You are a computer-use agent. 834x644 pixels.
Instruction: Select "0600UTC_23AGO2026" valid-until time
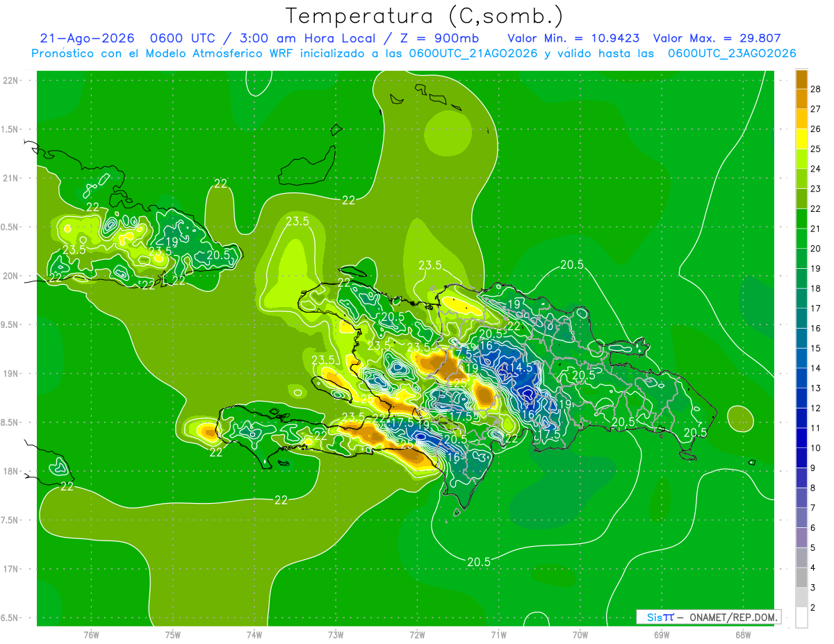click(x=732, y=53)
